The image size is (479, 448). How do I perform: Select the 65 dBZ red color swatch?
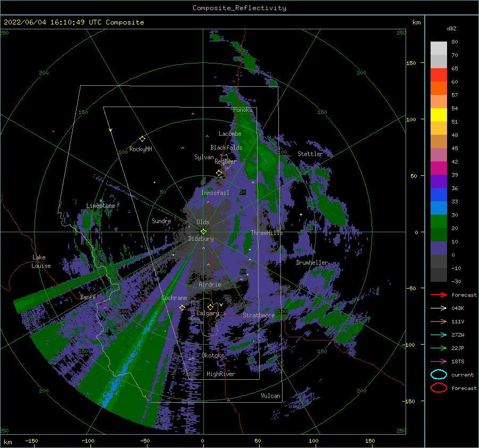click(x=439, y=75)
